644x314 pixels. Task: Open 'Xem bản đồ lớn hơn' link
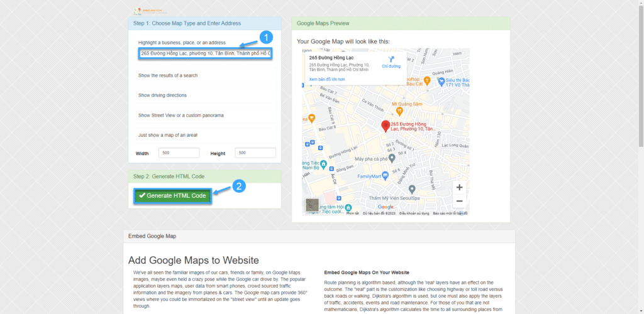point(327,79)
